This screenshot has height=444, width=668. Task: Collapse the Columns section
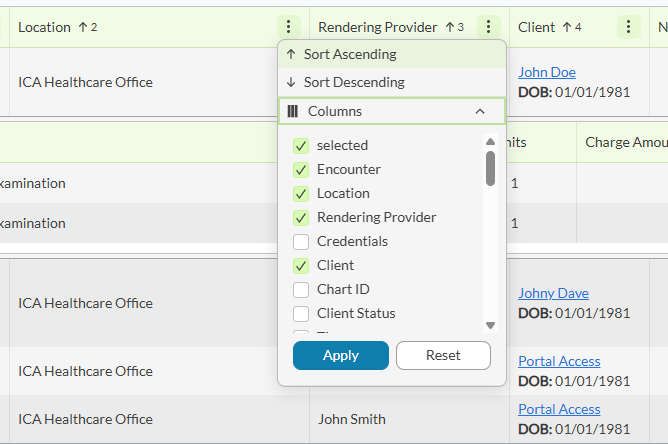480,112
